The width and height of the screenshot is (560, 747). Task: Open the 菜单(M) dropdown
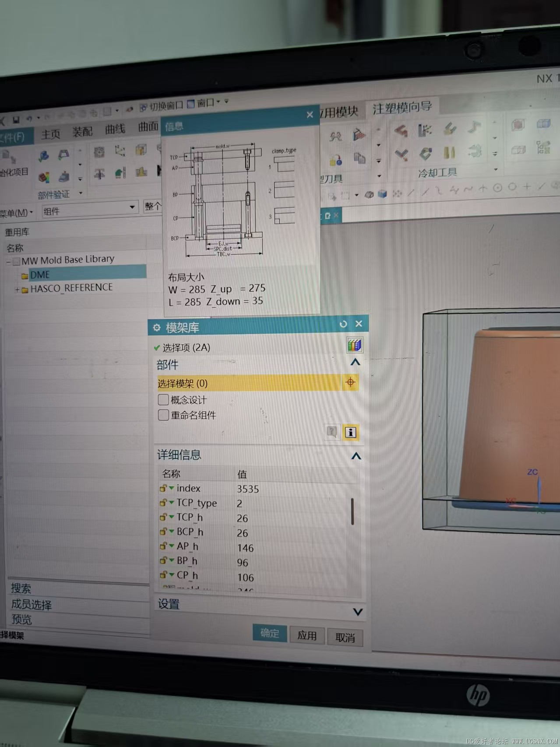tap(17, 213)
